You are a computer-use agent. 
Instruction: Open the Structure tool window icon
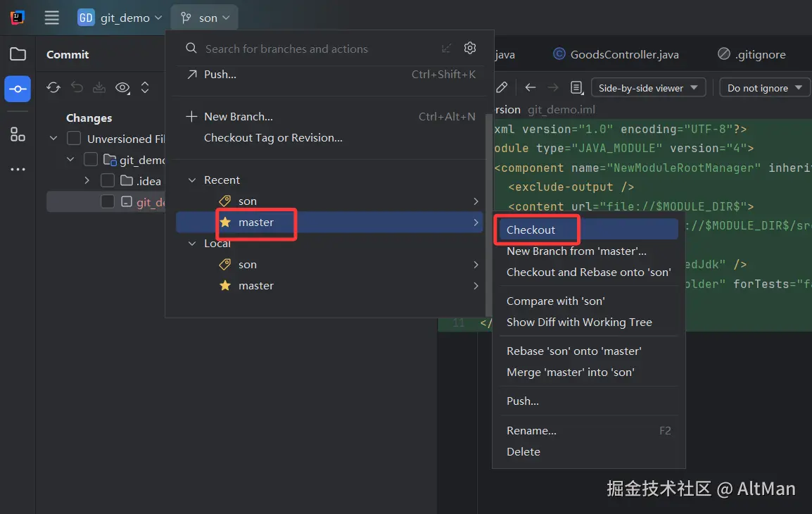click(18, 134)
